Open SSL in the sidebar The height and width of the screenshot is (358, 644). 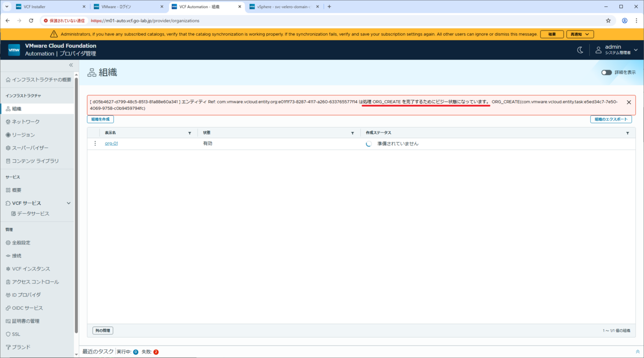coord(13,334)
